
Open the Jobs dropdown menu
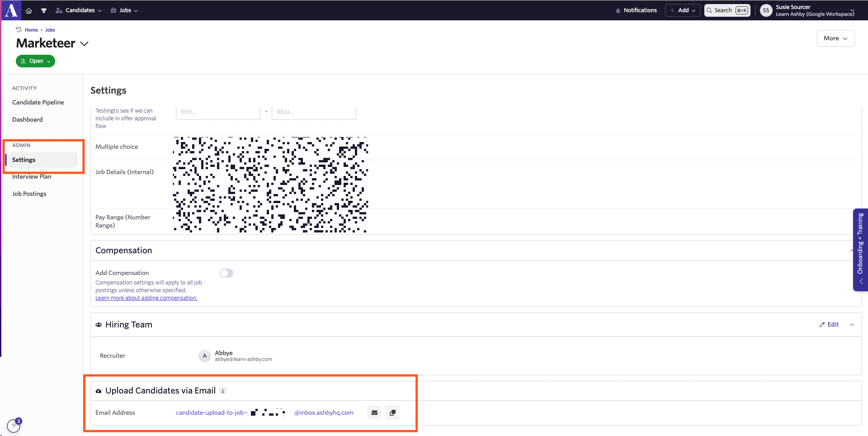(124, 10)
